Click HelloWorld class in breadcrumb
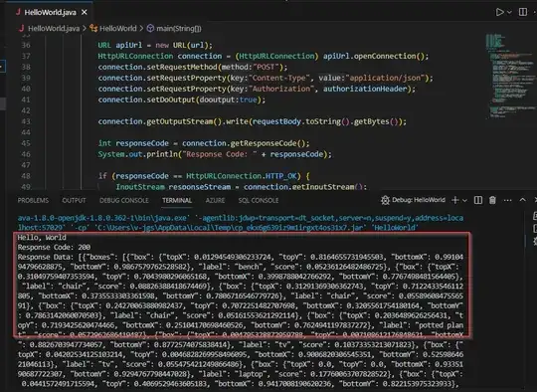 click(x=113, y=29)
